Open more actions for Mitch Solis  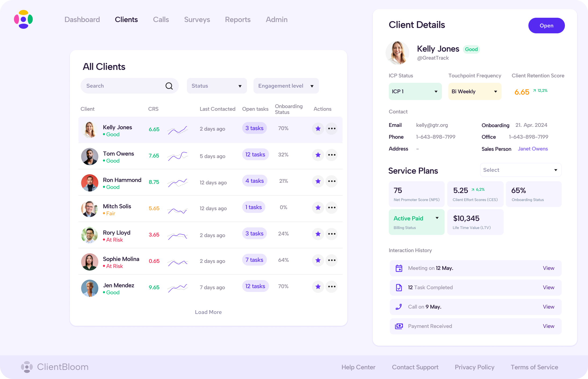[332, 208]
